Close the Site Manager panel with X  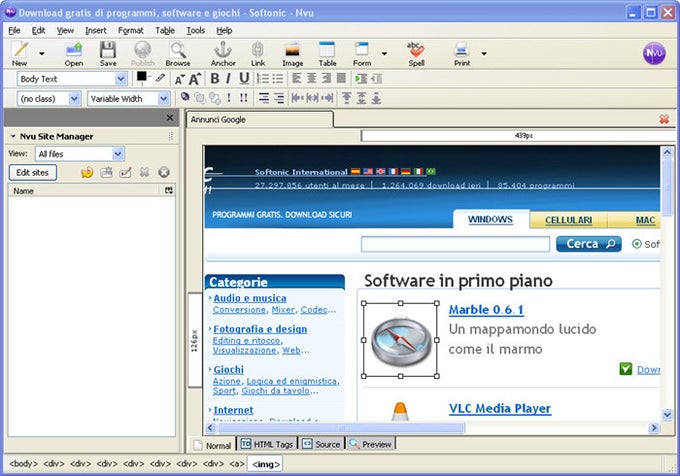tap(170, 117)
